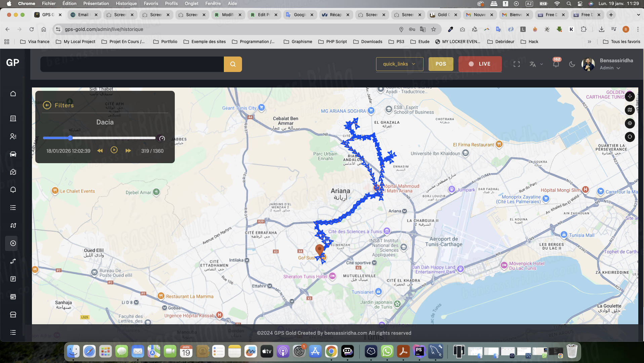This screenshot has width=644, height=363.
Task: Toggle fullscreen mode icon in header
Action: point(517,64)
